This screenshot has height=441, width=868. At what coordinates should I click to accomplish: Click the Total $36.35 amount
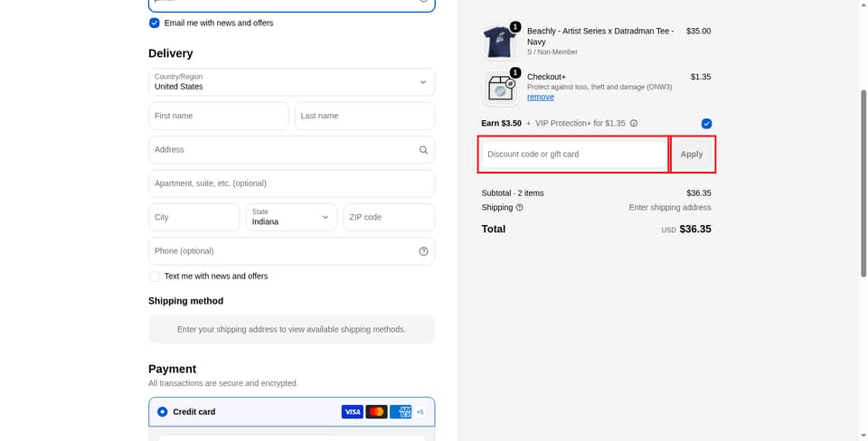tap(695, 229)
